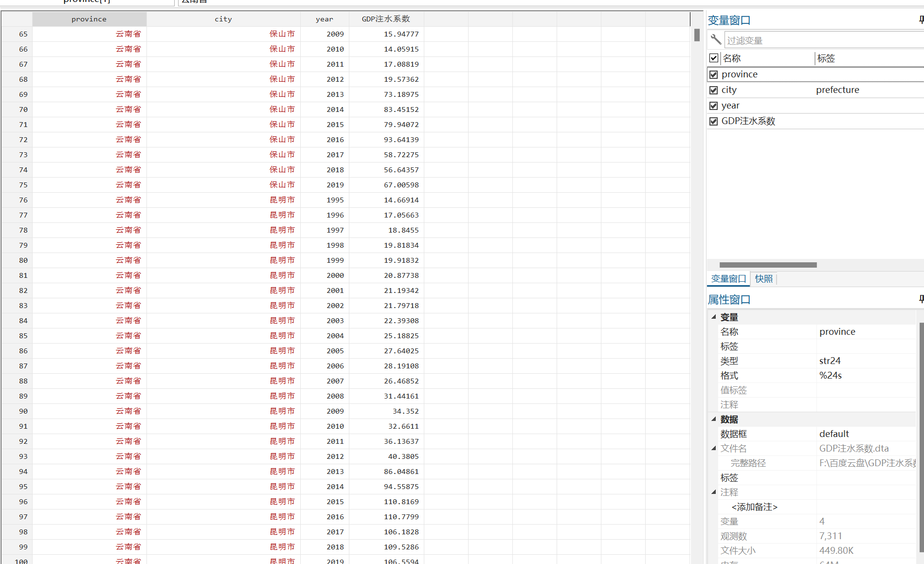Image resolution: width=924 pixels, height=564 pixels.
Task: Collapse the 变量 section in properties
Action: [x=714, y=317]
